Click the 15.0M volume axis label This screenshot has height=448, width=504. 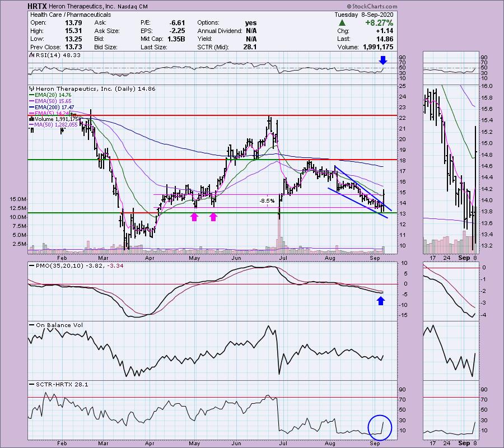click(x=18, y=199)
